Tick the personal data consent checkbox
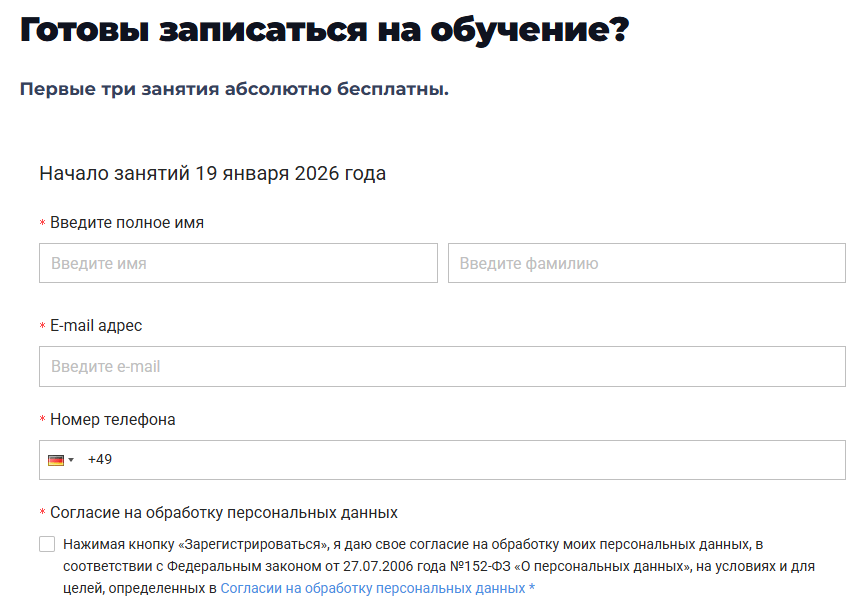 (47, 545)
